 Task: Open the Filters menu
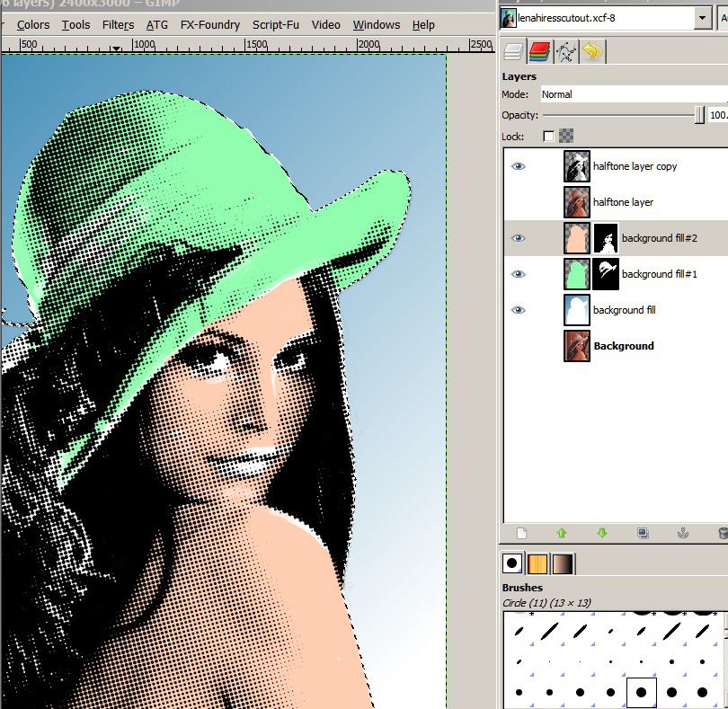click(118, 24)
